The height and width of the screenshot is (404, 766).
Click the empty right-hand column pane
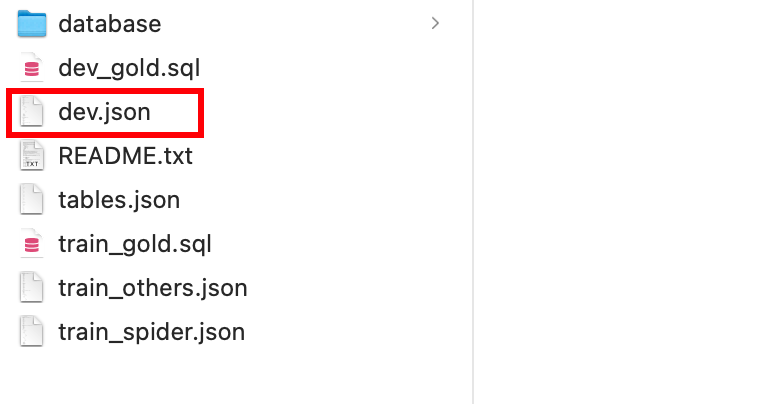click(620, 200)
